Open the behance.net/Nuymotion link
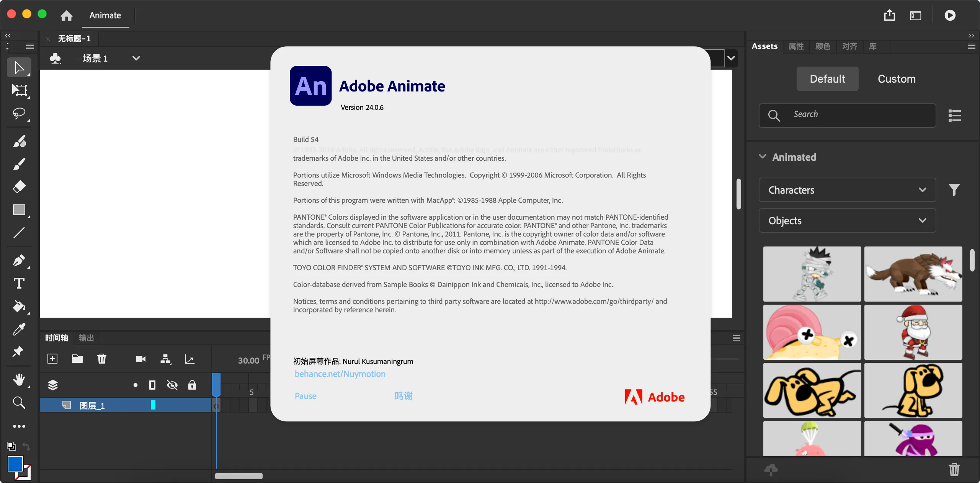 tap(340, 374)
